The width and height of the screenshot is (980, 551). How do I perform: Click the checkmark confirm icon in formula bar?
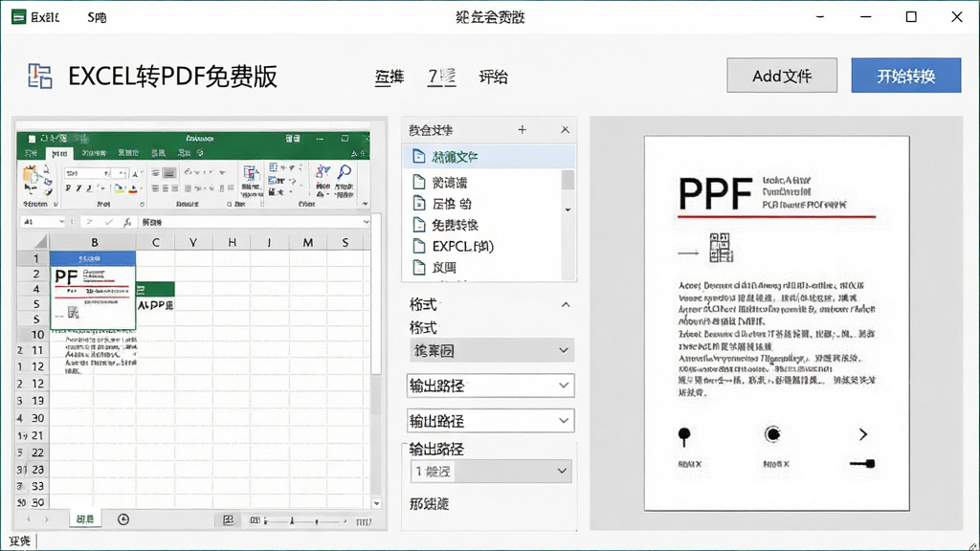(x=109, y=222)
